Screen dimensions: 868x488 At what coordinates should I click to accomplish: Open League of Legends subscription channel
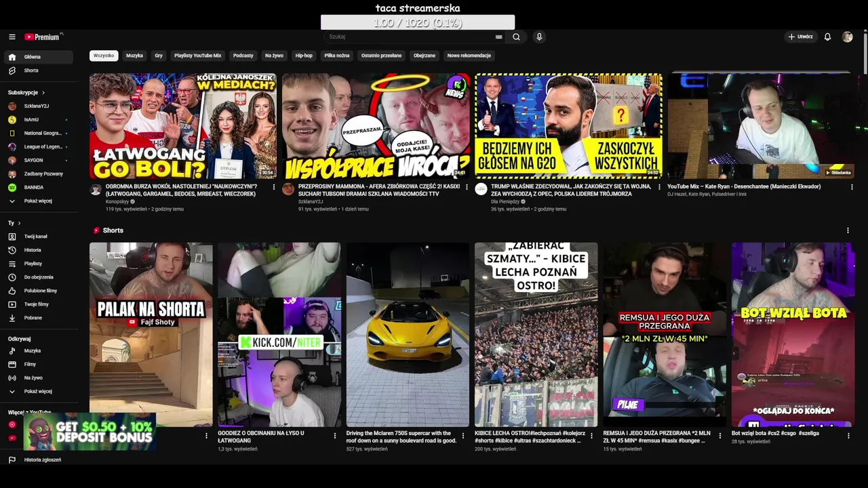click(x=38, y=146)
